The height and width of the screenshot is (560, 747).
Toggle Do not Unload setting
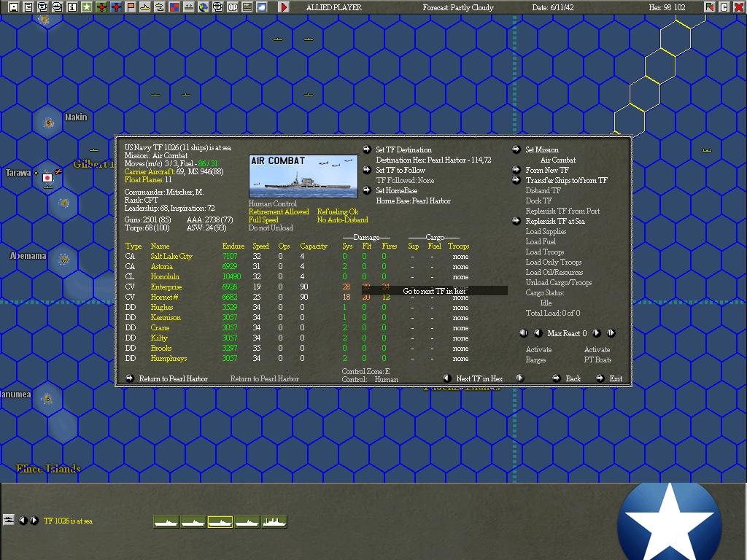point(271,228)
